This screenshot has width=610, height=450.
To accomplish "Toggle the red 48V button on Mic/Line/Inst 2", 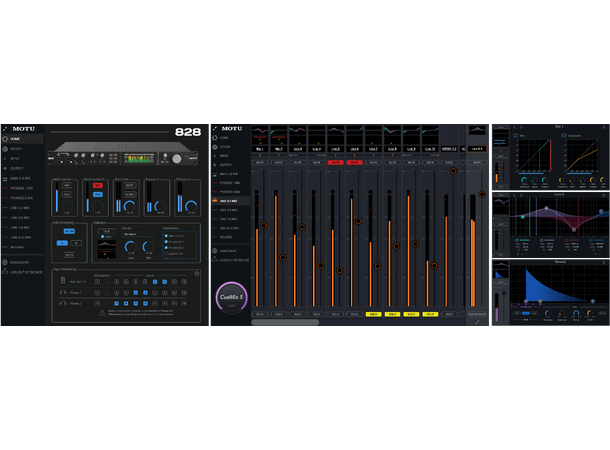I will tap(98, 186).
